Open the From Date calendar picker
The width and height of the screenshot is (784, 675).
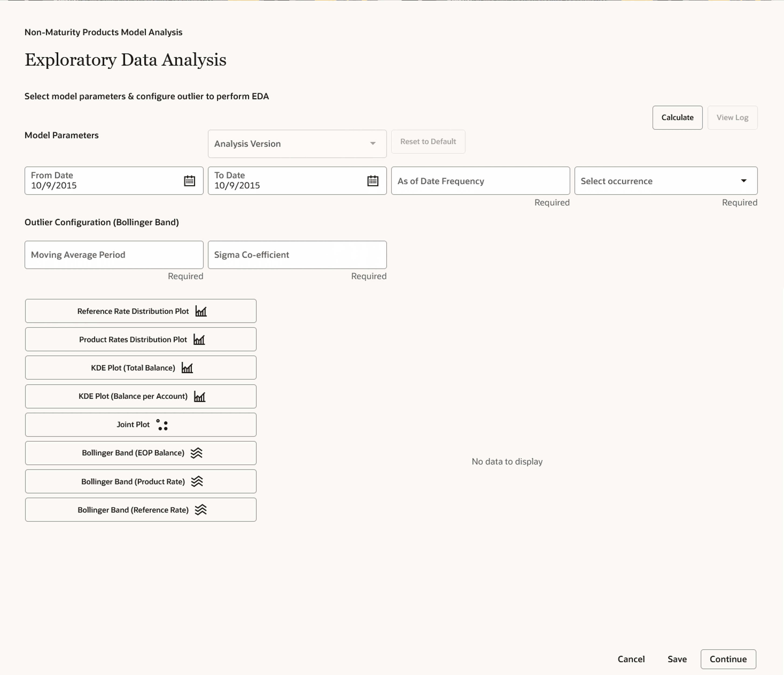click(190, 181)
